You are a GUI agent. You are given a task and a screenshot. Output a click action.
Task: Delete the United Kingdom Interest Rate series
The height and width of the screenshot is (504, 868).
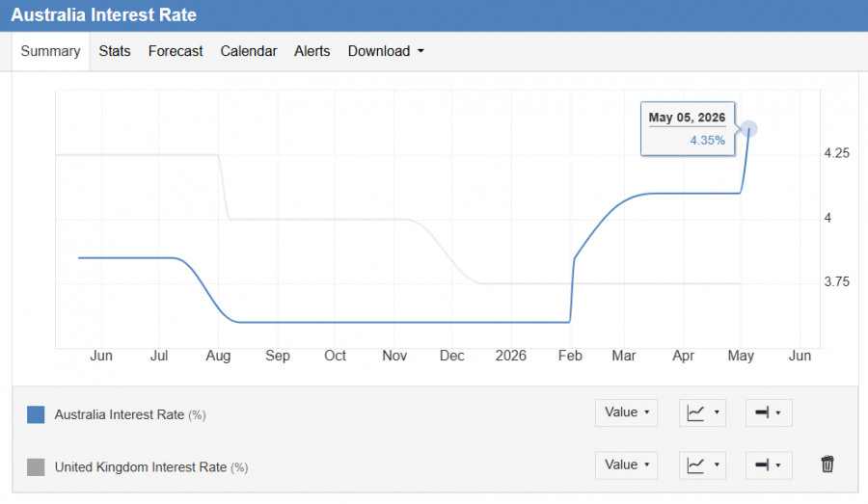(827, 464)
